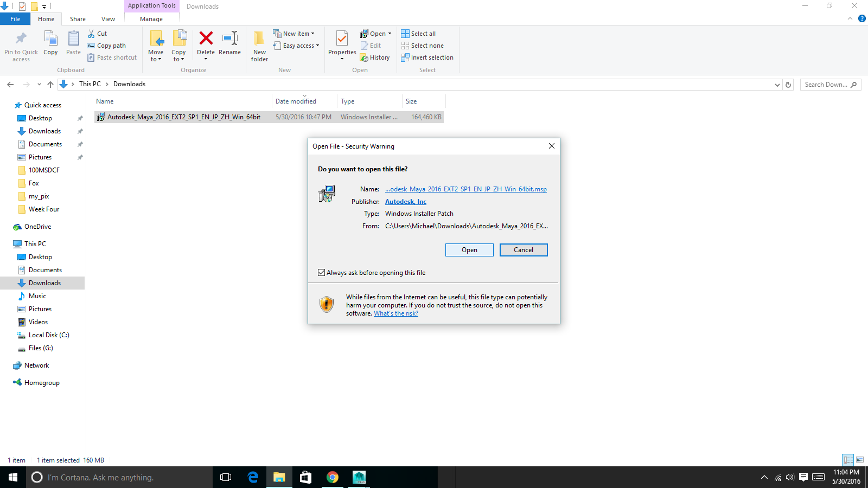The image size is (868, 488).
Task: Expand the New item dropdown
Action: [312, 34]
